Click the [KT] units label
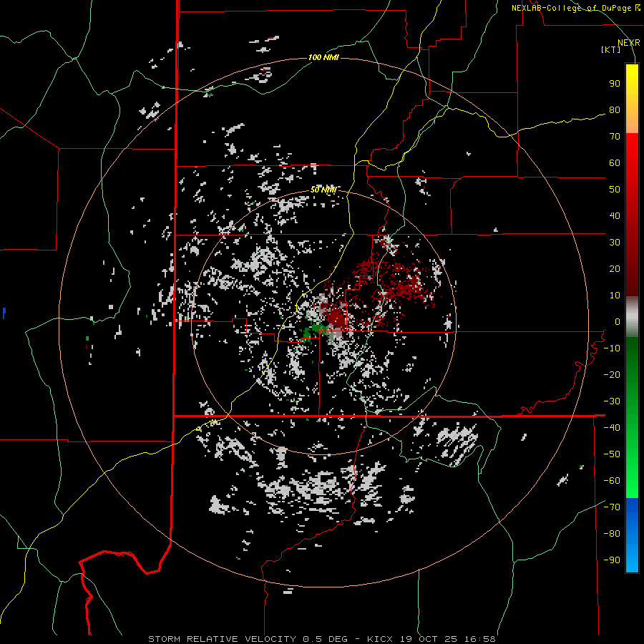Image resolution: width=644 pixels, height=644 pixels. click(611, 49)
